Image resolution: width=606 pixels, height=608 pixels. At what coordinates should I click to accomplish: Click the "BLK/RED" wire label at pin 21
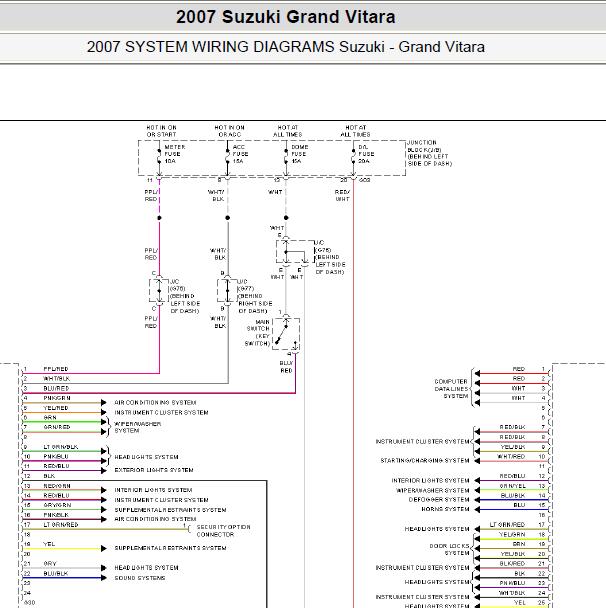pos(513,563)
